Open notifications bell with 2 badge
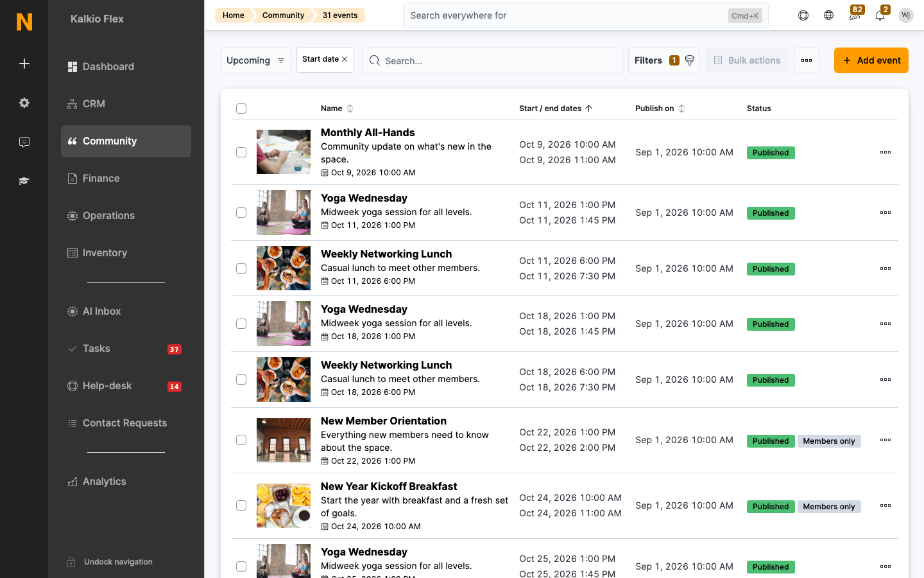Image resolution: width=924 pixels, height=578 pixels. 881,14
